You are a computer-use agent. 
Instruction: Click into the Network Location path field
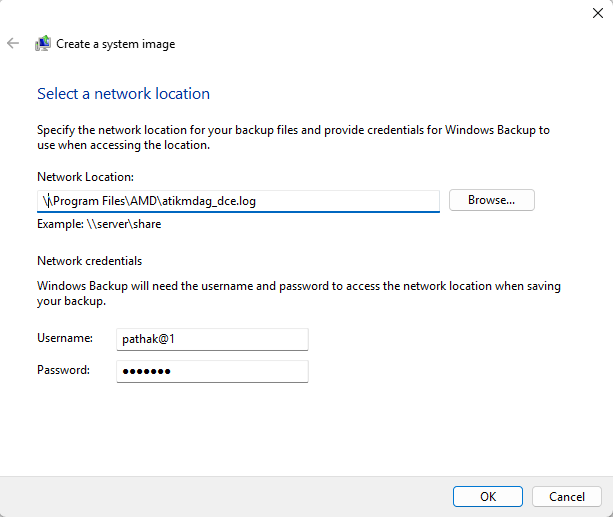[x=238, y=201]
